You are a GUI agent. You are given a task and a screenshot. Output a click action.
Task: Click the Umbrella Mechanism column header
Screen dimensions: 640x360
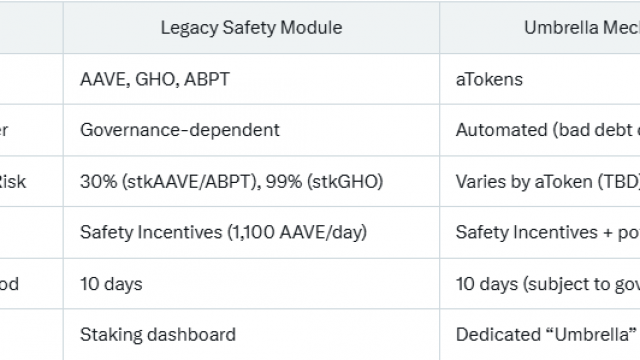click(540, 28)
